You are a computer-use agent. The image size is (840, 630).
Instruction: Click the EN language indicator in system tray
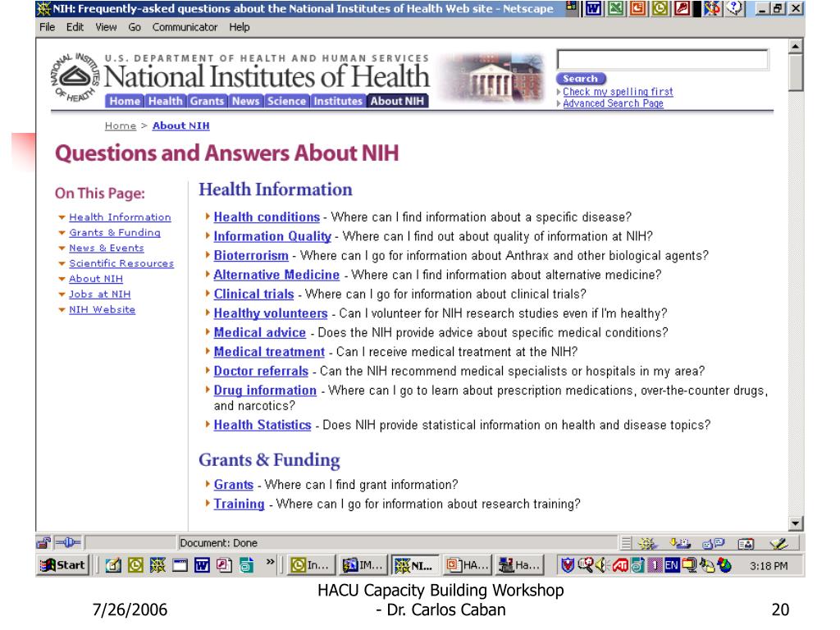point(672,565)
